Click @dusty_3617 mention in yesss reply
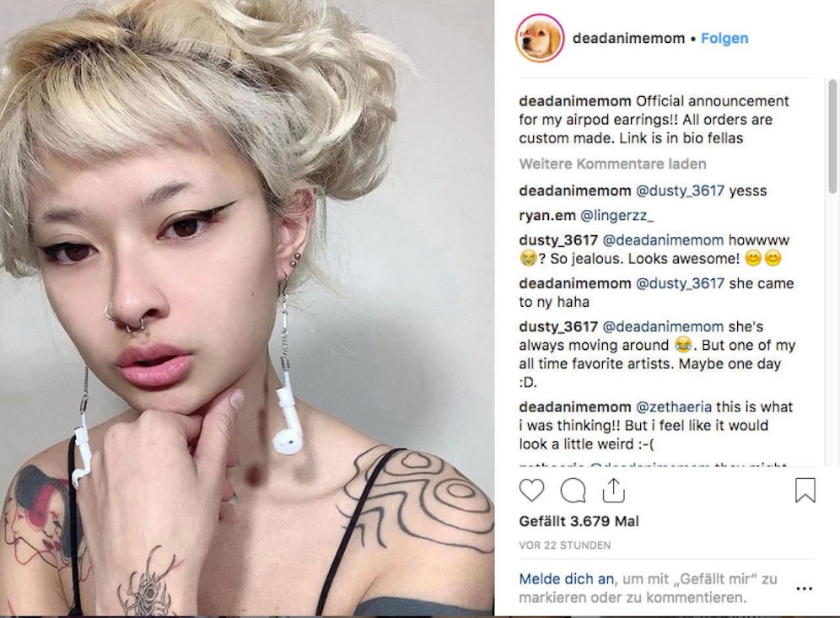840x618 pixels. tap(680, 191)
